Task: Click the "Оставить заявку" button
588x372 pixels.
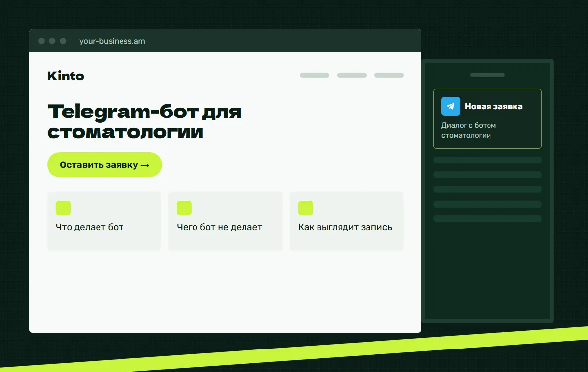Action: tap(104, 165)
